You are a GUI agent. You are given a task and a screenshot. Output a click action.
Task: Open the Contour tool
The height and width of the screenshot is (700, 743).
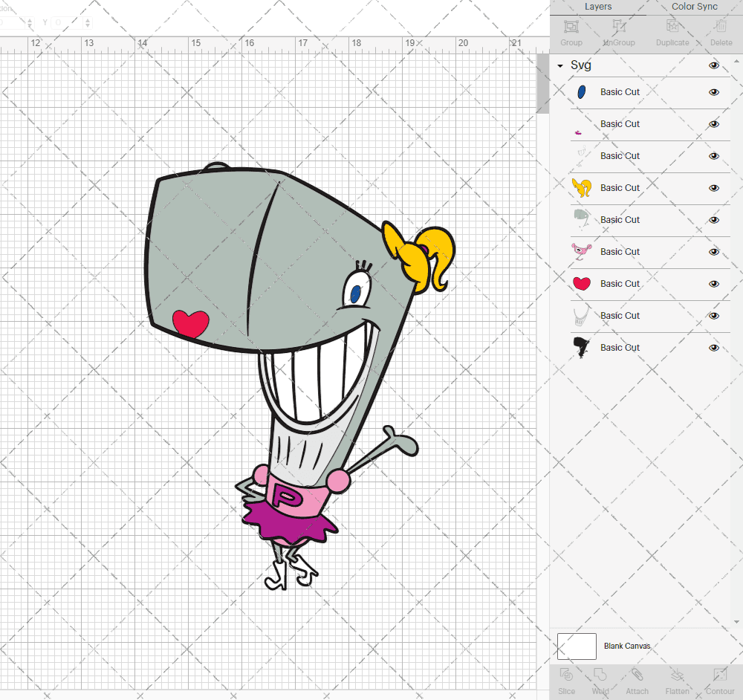tap(720, 675)
